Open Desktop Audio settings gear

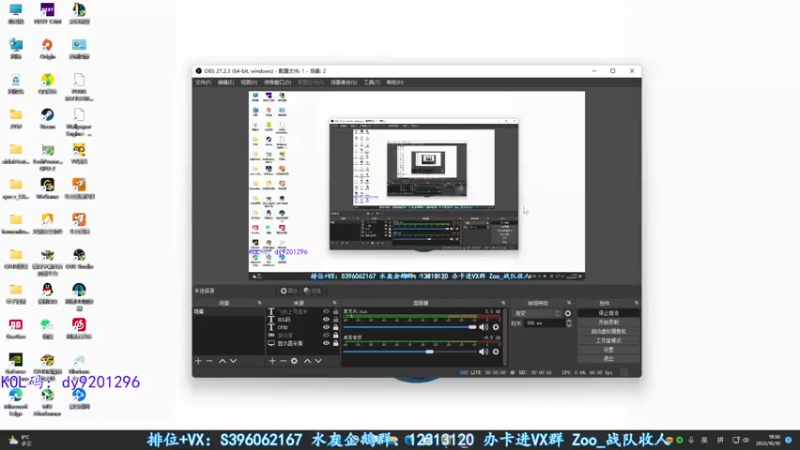coord(495,352)
